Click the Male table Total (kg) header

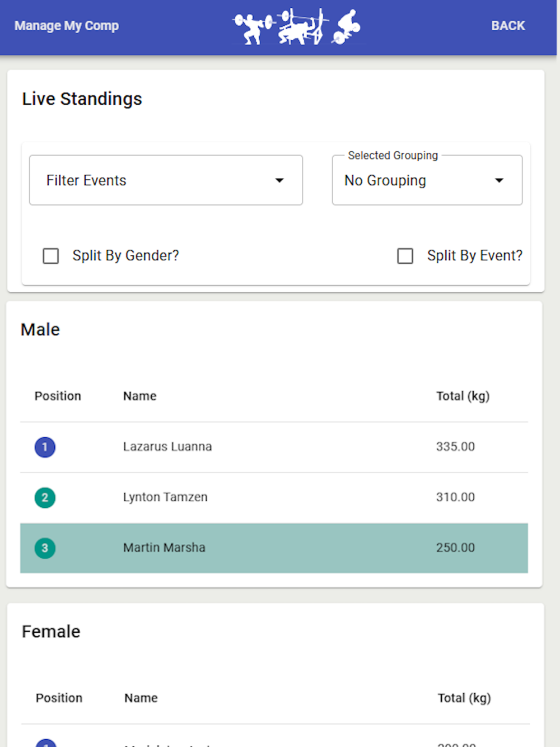(x=463, y=396)
